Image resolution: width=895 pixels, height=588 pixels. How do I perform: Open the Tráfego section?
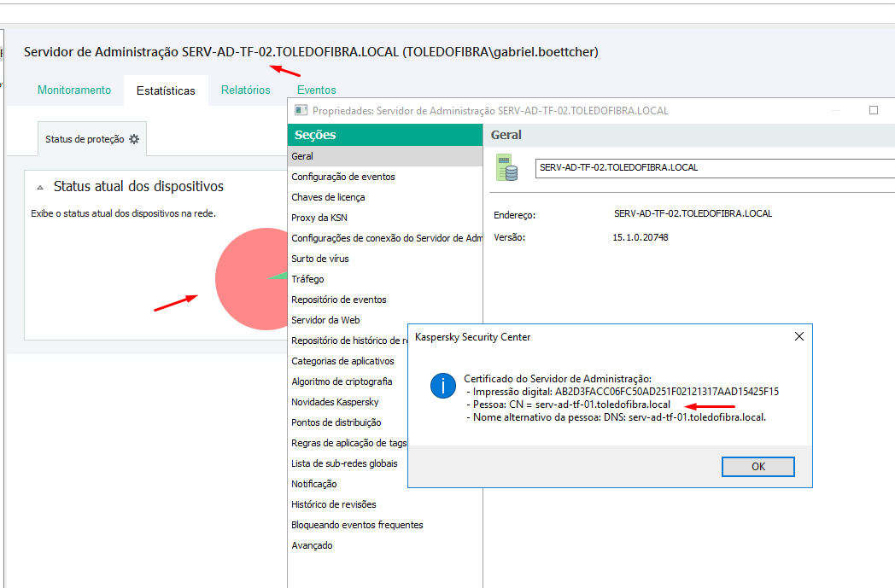[385, 279]
